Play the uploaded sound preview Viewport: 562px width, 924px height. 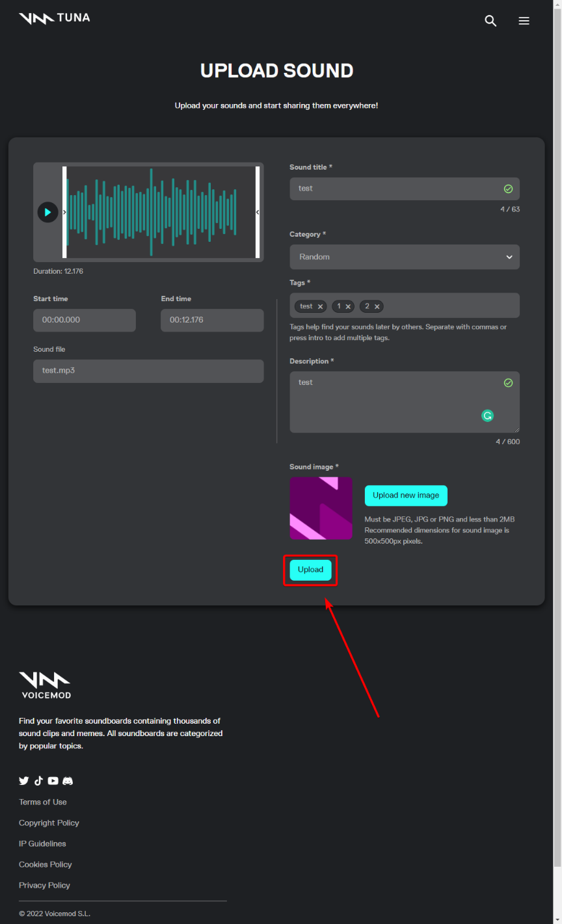tap(47, 212)
